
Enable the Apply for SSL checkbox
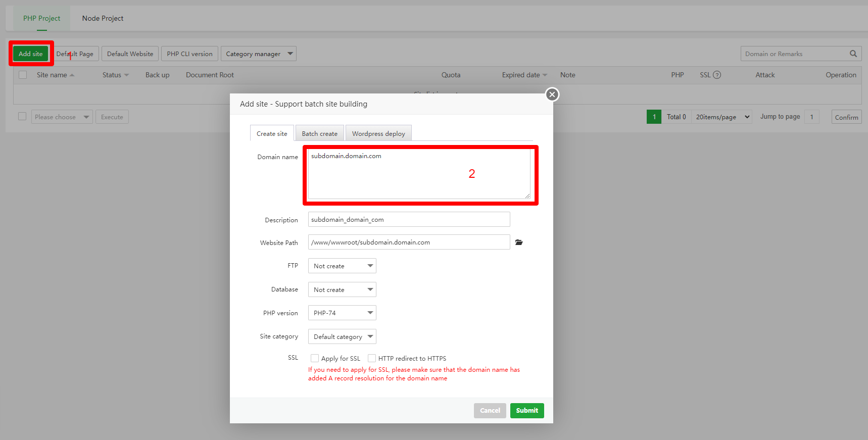click(315, 358)
